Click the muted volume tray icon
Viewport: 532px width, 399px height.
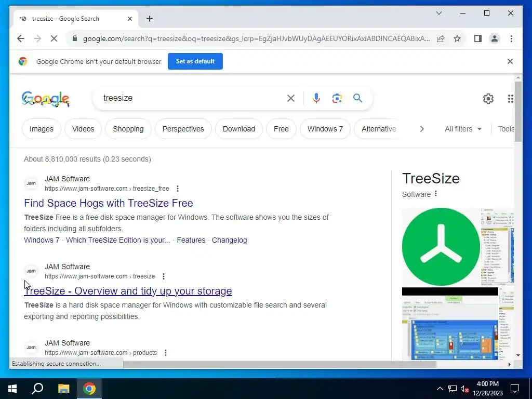click(465, 389)
